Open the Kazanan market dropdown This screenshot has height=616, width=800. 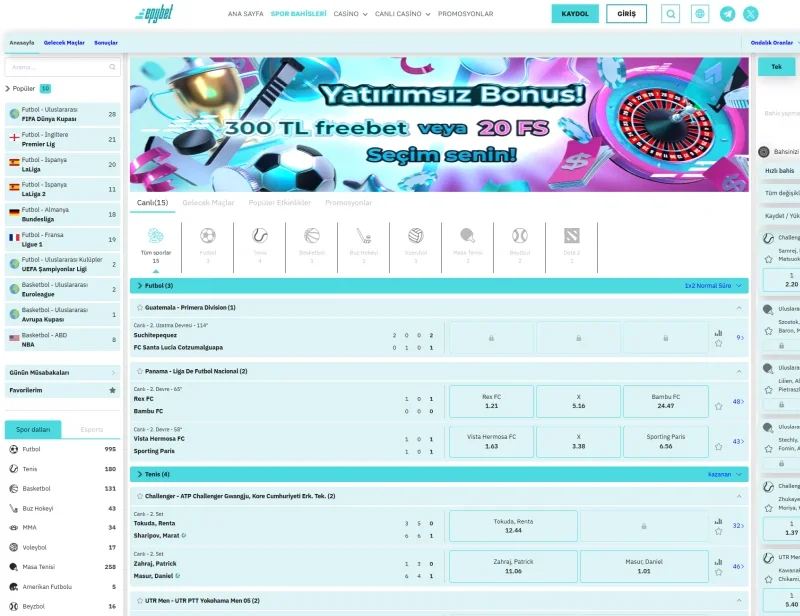pos(724,474)
